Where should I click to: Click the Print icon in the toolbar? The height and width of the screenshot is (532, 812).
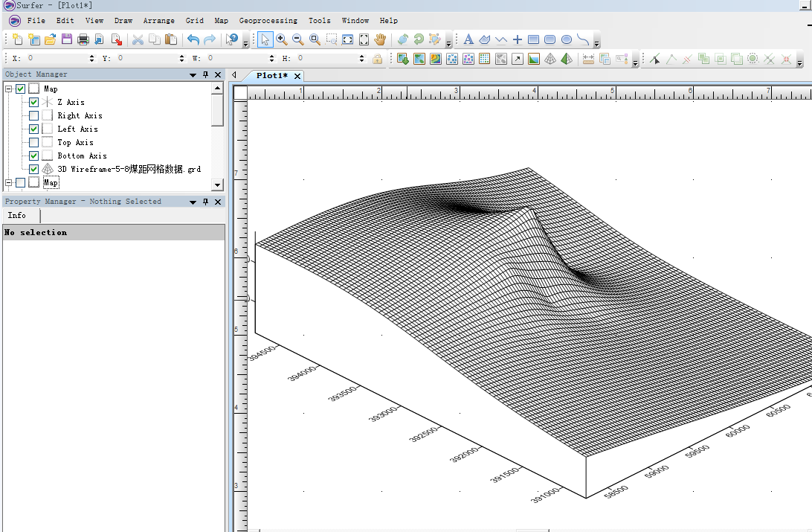(x=83, y=39)
